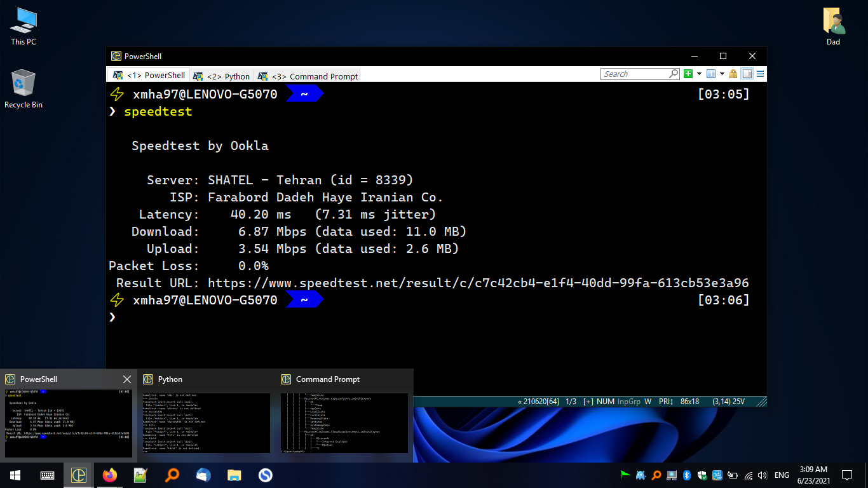Click the orange magnifier tray icon
This screenshot has width=868, height=488.
coord(656,475)
